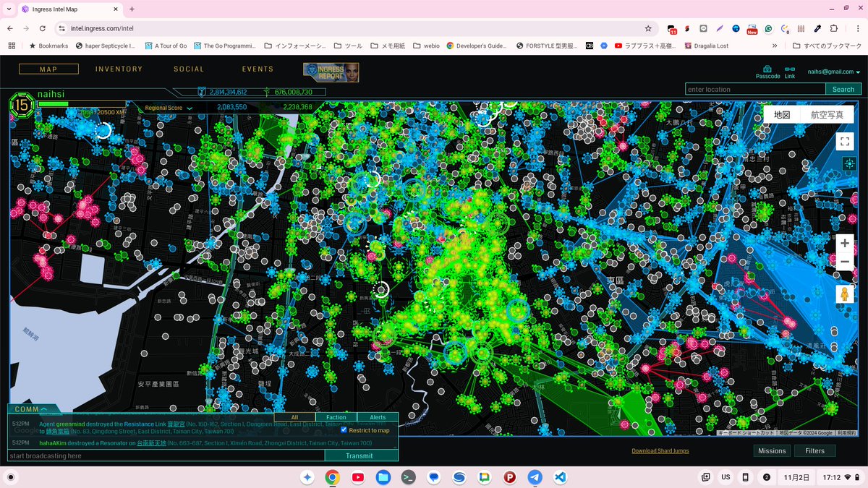Screen dimensions: 868x488
Task: Open the Chrome extensions puzzle icon
Action: [x=834, y=28]
